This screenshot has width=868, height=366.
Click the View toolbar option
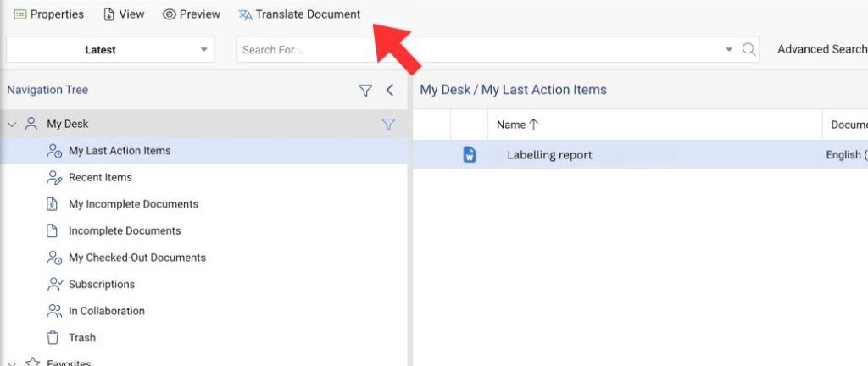[x=124, y=14]
